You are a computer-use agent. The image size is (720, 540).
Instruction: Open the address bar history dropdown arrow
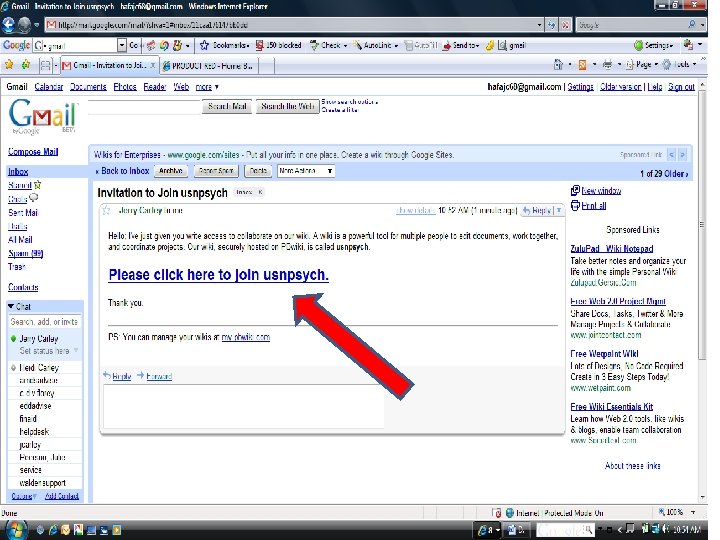click(x=540, y=25)
